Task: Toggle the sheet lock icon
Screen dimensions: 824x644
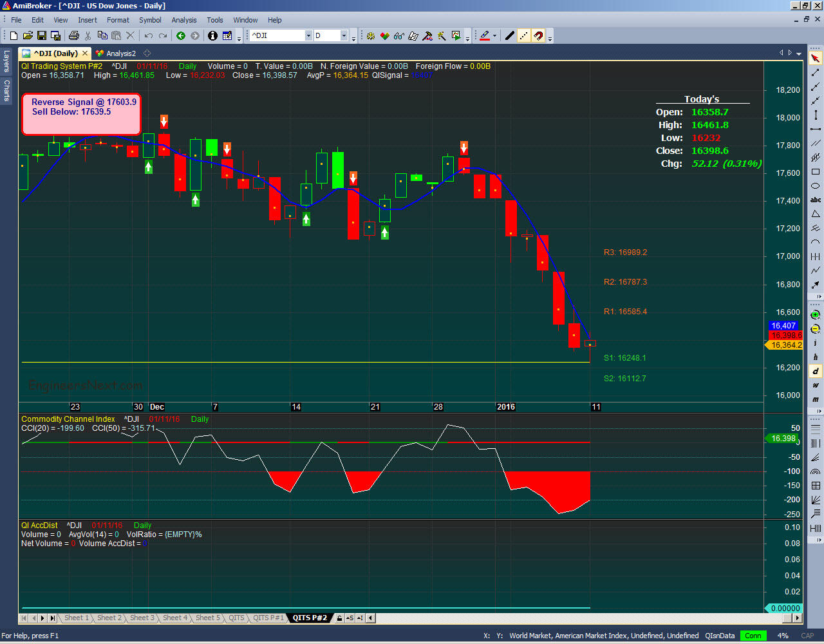Action: click(339, 618)
